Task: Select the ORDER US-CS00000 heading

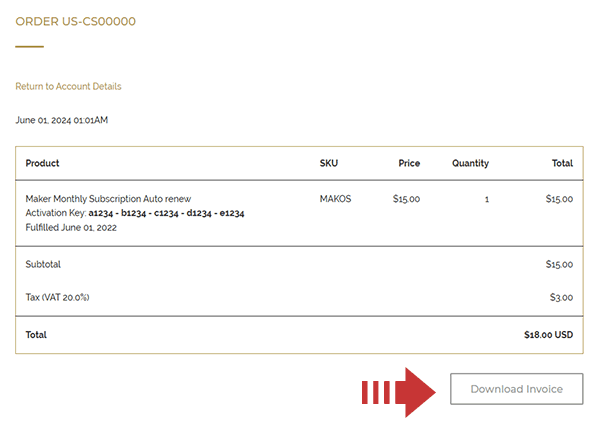Action: [x=75, y=21]
